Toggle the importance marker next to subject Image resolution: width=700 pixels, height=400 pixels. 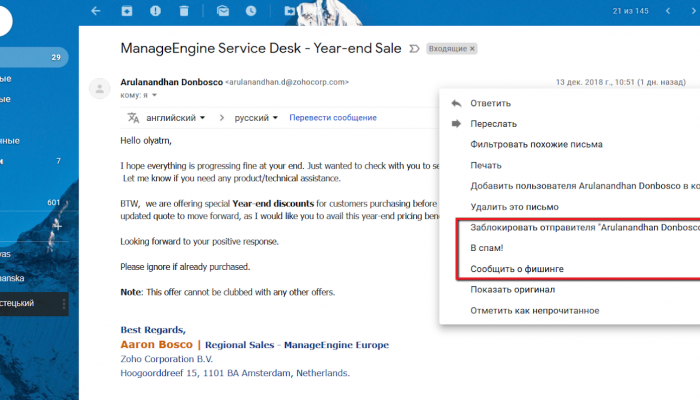tap(414, 48)
